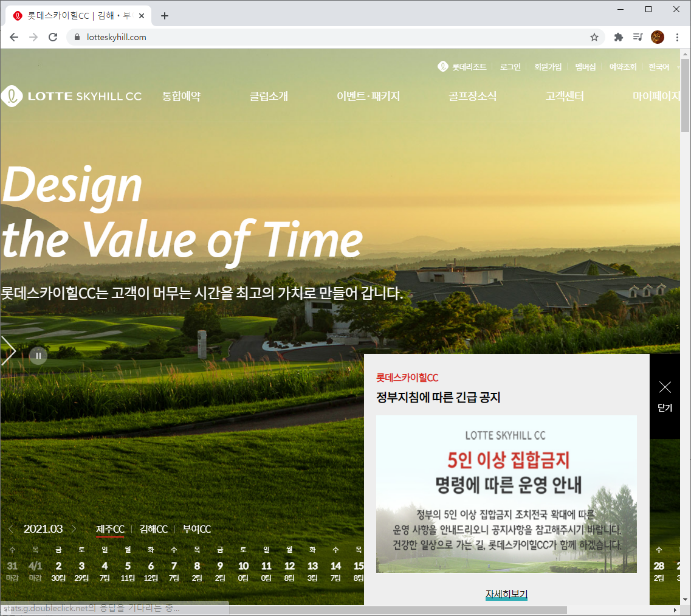The height and width of the screenshot is (616, 691).
Task: Go to the next month after 2021.03
Action: [x=74, y=528]
